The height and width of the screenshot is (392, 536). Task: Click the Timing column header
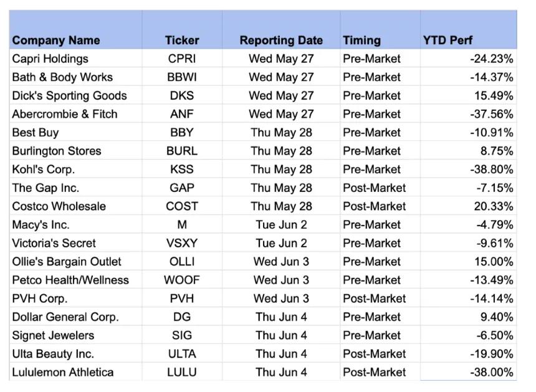tap(380, 30)
